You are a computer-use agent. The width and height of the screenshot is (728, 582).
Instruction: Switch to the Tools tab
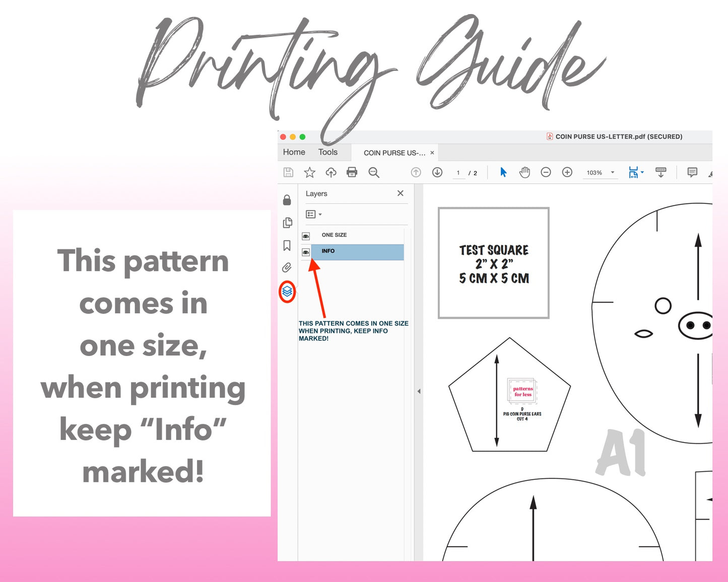[x=327, y=152]
